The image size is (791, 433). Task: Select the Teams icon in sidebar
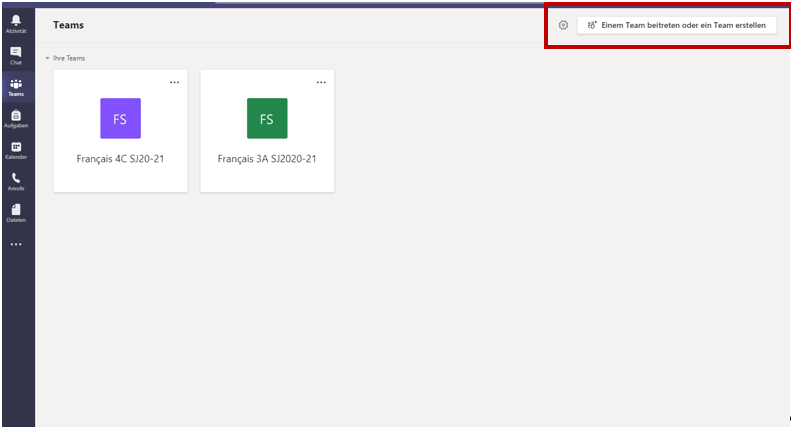pyautogui.click(x=16, y=86)
